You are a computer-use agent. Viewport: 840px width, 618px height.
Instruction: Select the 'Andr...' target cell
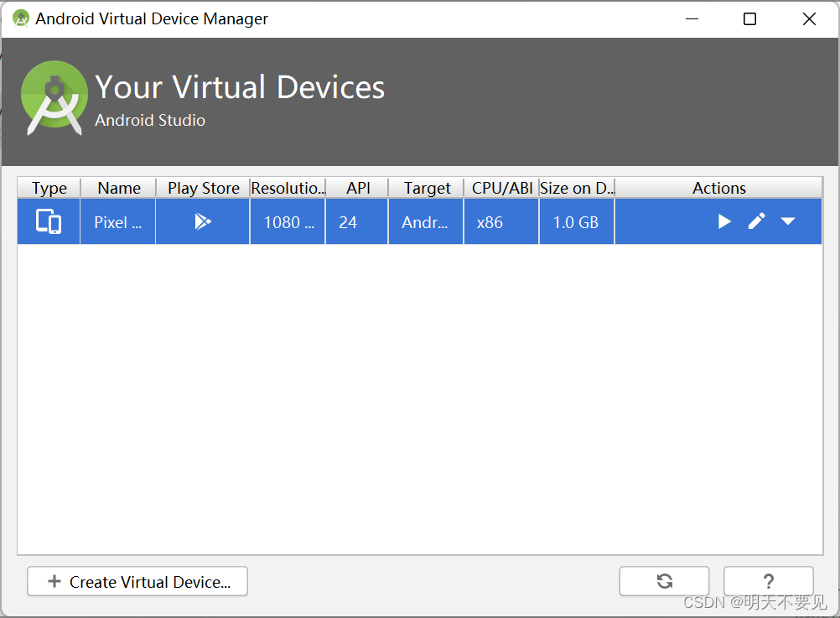(426, 221)
